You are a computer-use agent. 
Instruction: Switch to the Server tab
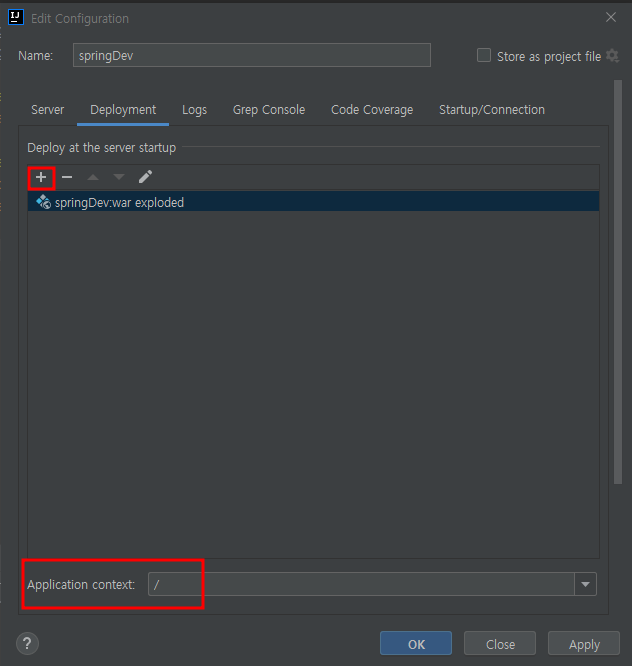click(48, 110)
